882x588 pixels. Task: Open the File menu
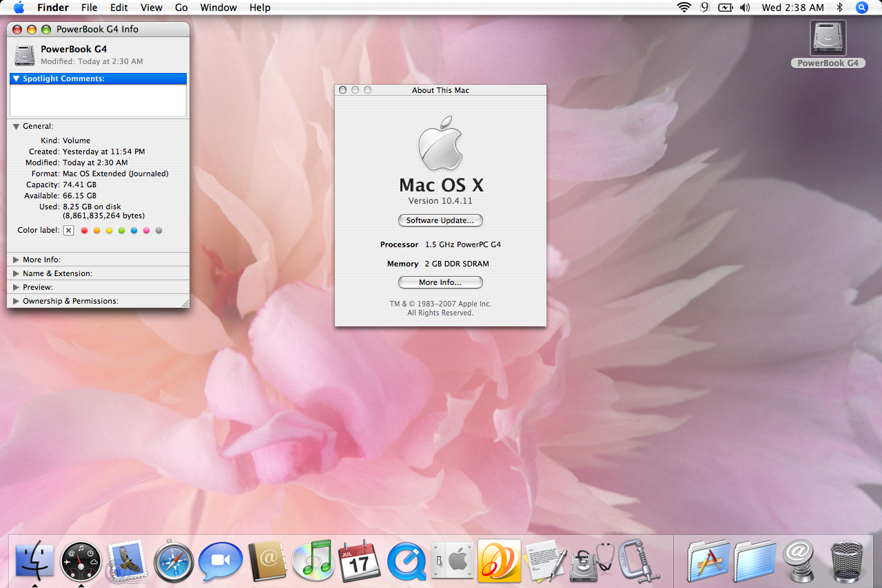[x=89, y=8]
